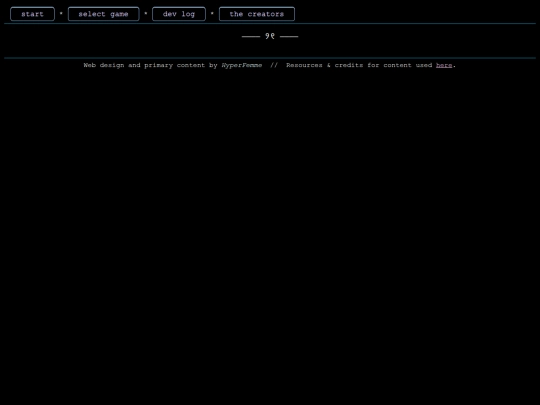Follow the 'here' credits link

tap(444, 65)
